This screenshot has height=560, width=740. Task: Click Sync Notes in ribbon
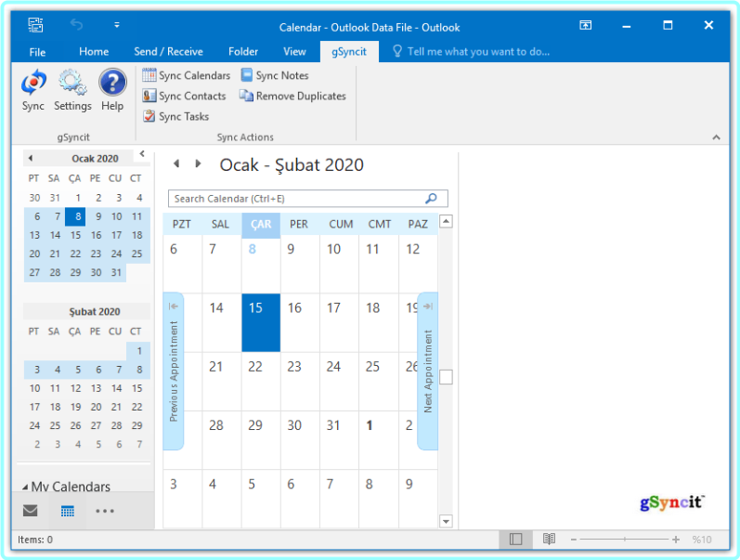pos(275,76)
